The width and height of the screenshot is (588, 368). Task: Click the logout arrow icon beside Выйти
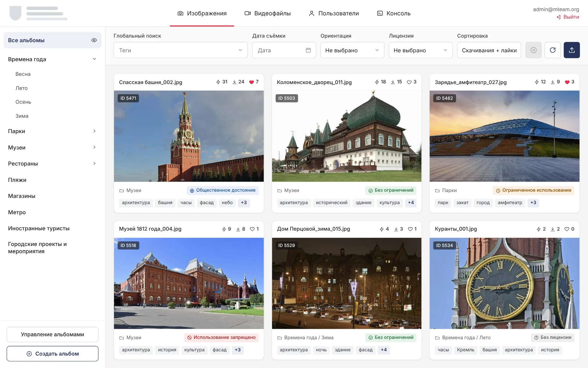pyautogui.click(x=559, y=17)
